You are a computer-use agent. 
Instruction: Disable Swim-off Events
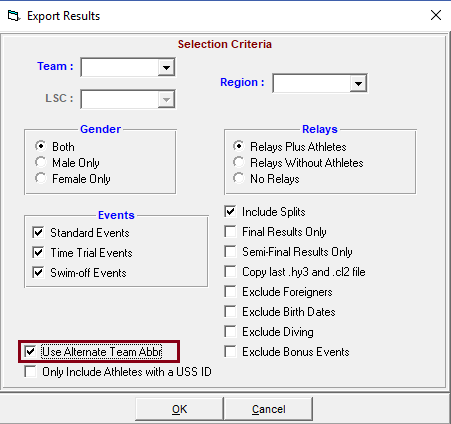(x=38, y=272)
